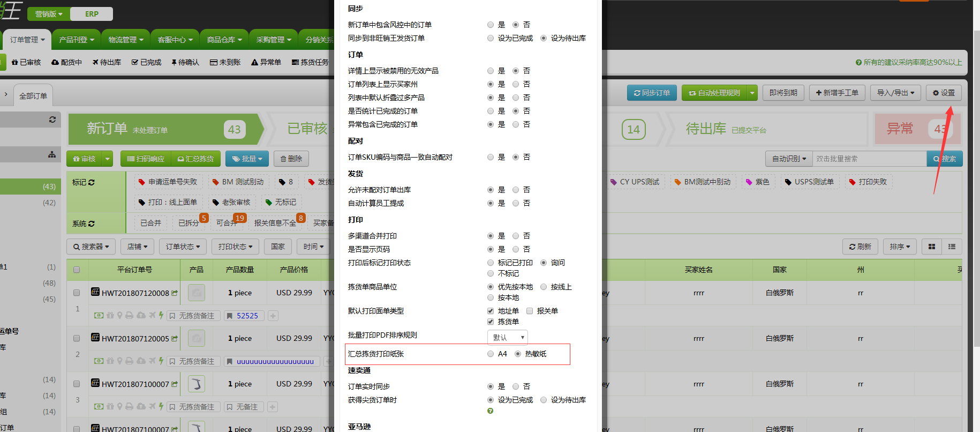Open product thumbnail of order HWT201807120005
Viewport: 980px width, 432px height.
(x=197, y=338)
